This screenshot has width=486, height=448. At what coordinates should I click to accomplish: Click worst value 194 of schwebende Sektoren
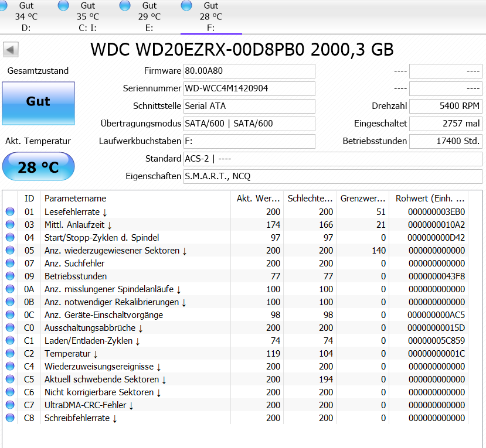pyautogui.click(x=326, y=379)
